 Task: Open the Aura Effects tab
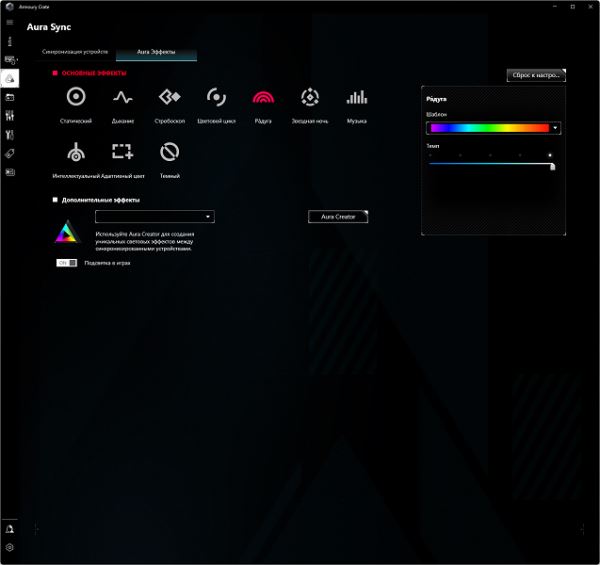(156, 52)
